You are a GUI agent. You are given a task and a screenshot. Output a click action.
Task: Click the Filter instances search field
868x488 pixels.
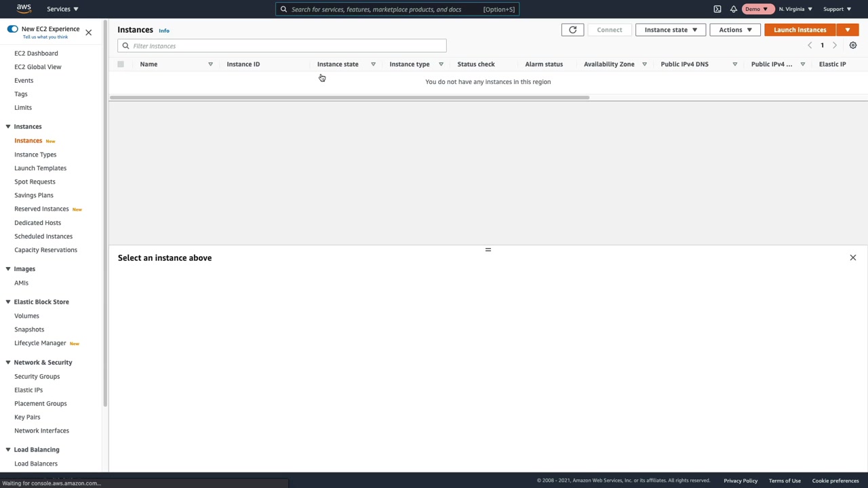pyautogui.click(x=282, y=46)
